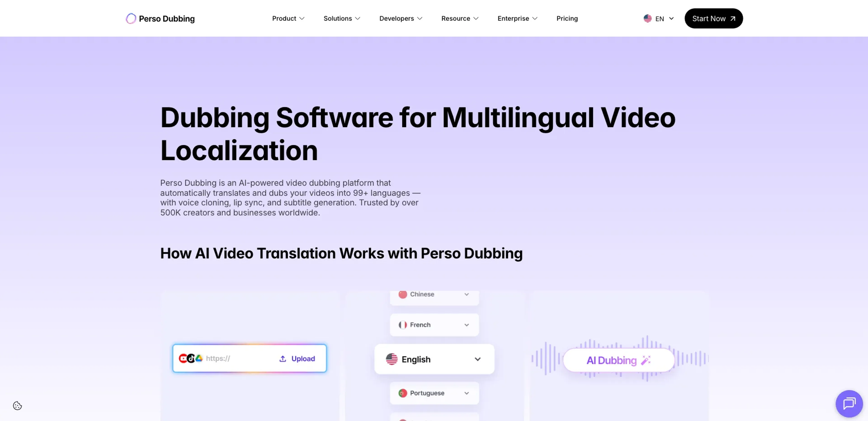Click the Chinese flag icon
Viewport: 868px width, 421px height.
402,294
